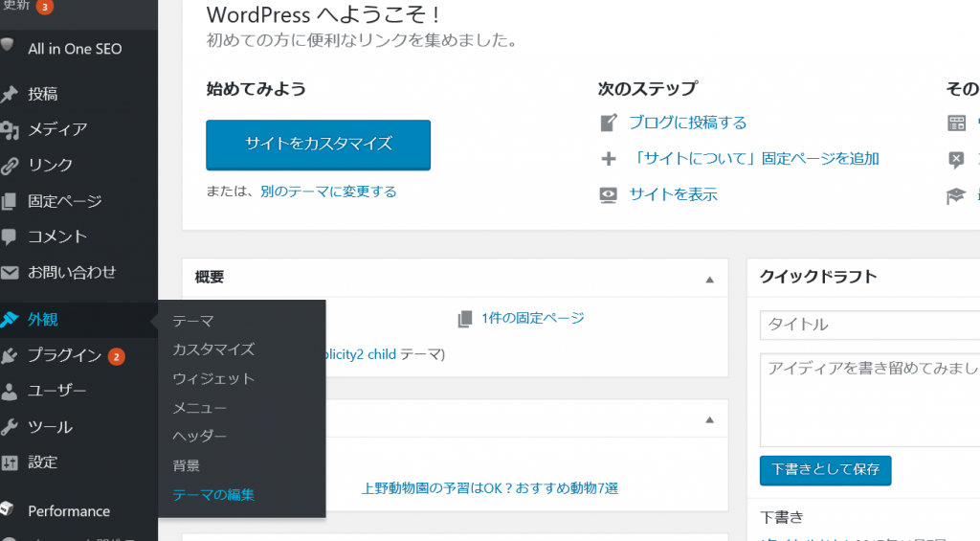980x541 pixels.
Task: Open 背景 in the 外観 submenu
Action: 187,466
